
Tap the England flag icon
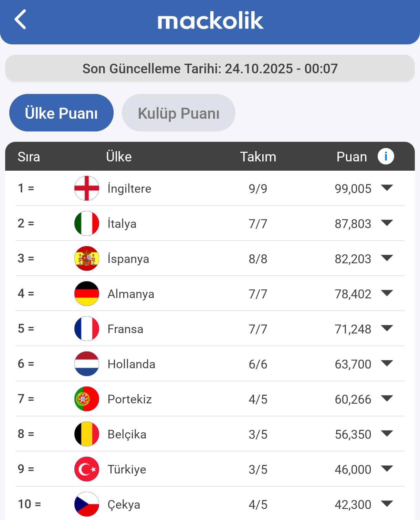click(x=87, y=188)
